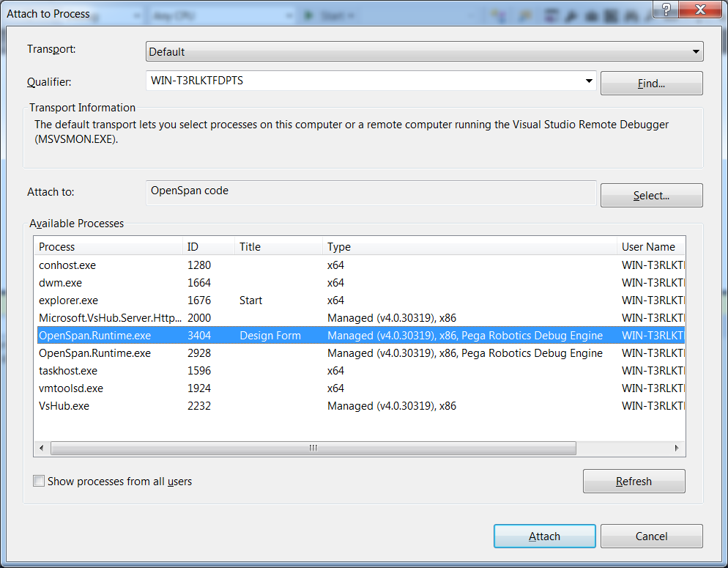Select the VsHub.exe process

pyautogui.click(x=64, y=406)
